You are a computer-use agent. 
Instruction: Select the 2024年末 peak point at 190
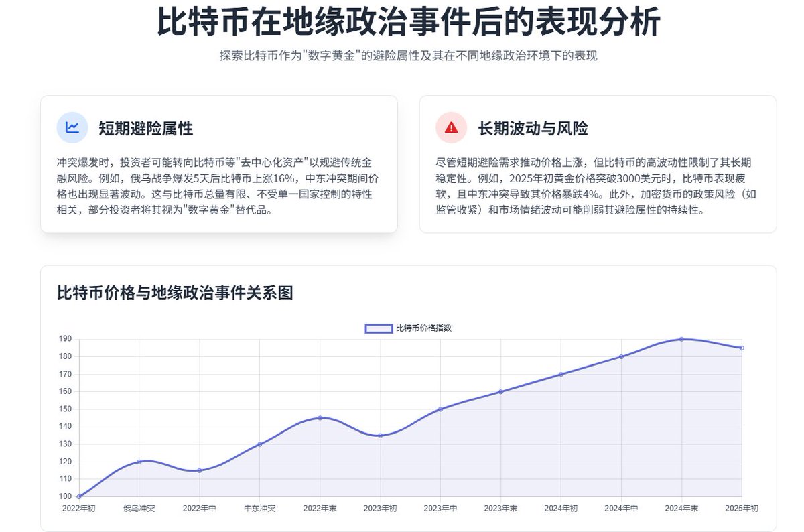click(682, 339)
